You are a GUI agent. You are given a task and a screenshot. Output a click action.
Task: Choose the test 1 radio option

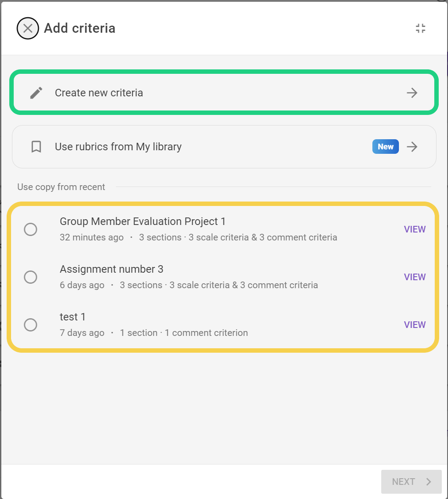click(31, 325)
